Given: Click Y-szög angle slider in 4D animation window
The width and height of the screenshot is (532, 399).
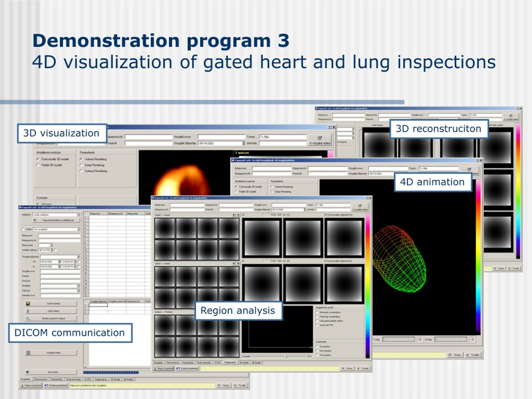Looking at the screenshot, I should [x=399, y=339].
